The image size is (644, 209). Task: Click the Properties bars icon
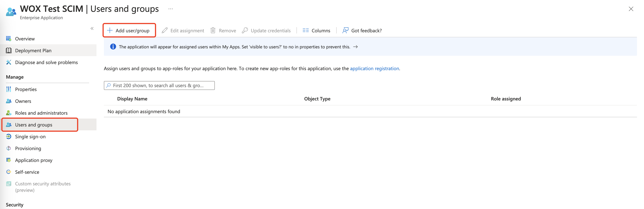pyautogui.click(x=9, y=89)
